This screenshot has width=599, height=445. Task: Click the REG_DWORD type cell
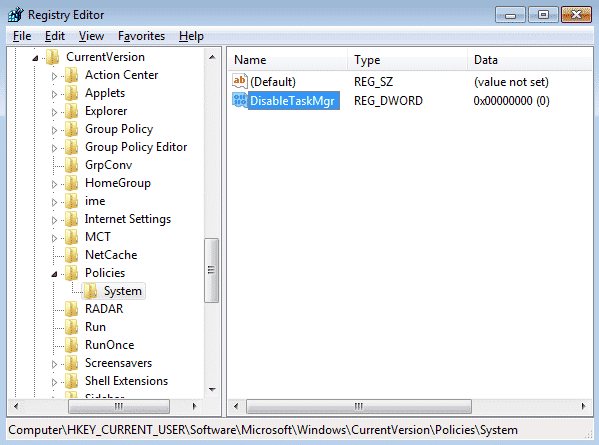pyautogui.click(x=388, y=101)
